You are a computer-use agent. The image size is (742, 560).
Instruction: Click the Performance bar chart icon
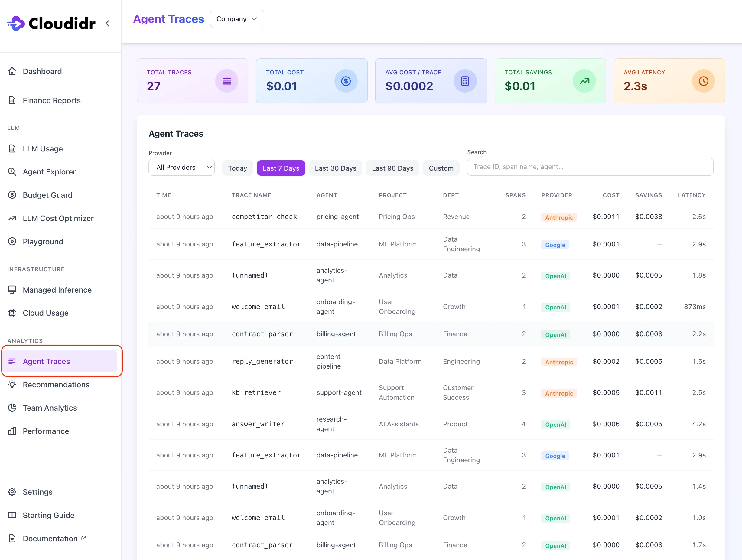pyautogui.click(x=12, y=431)
